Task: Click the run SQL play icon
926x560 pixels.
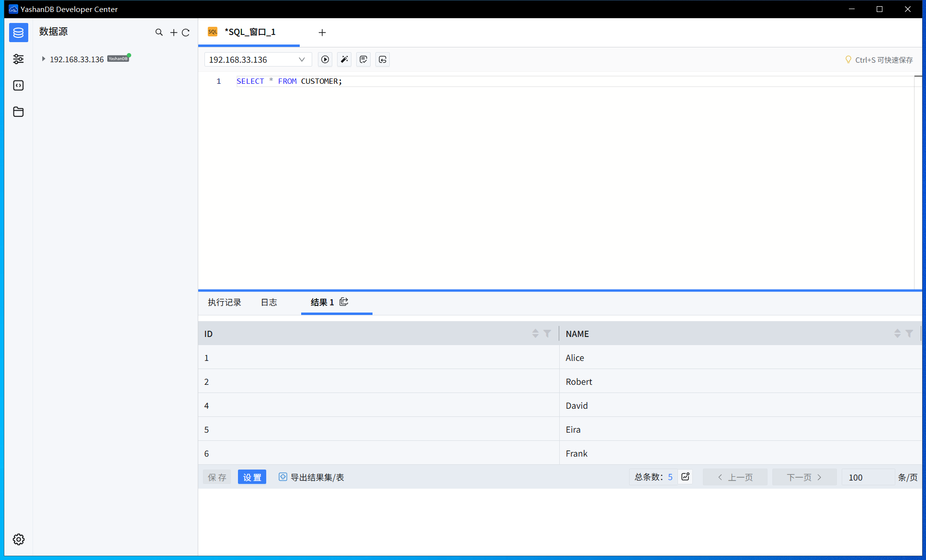Action: pos(325,59)
